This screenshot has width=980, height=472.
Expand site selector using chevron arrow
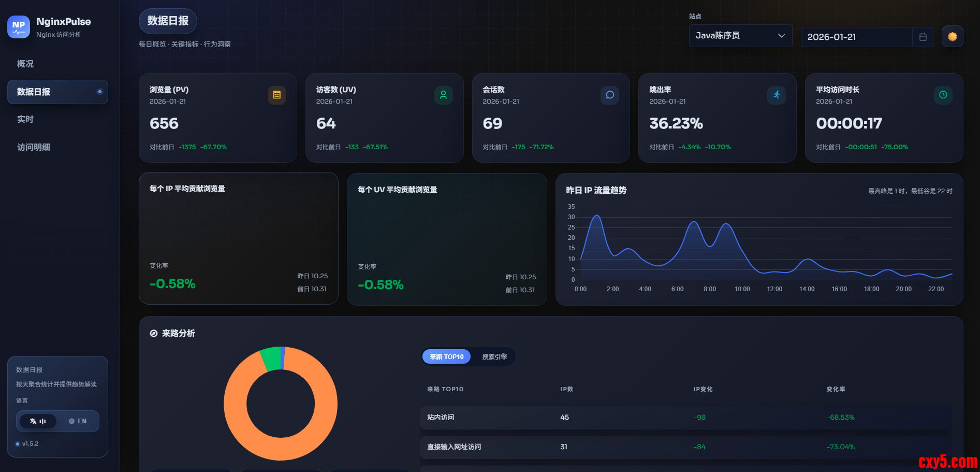781,36
